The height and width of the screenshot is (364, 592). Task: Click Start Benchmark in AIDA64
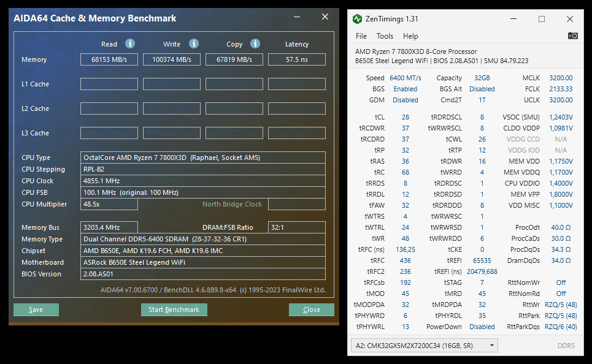(x=174, y=309)
